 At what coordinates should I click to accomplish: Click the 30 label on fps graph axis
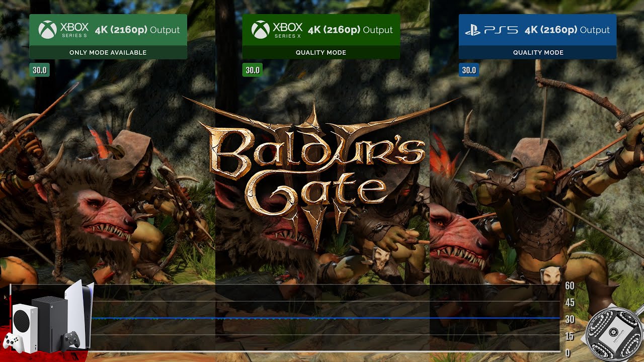pos(570,319)
